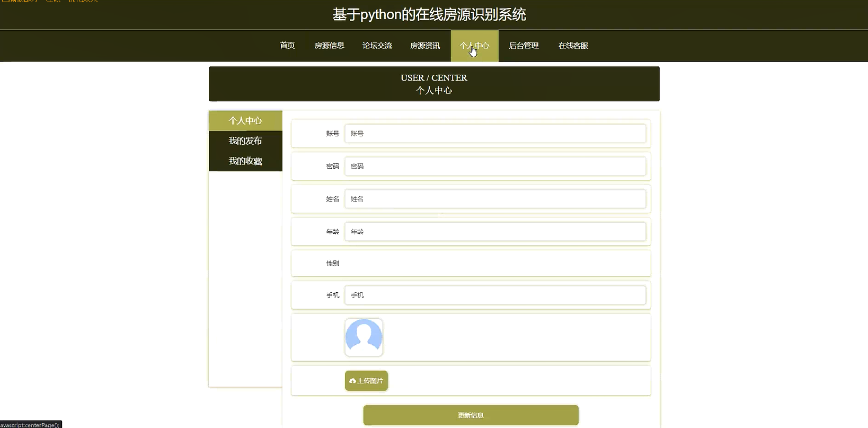Click the 上传图片 upload button
The height and width of the screenshot is (428, 868).
coord(366,381)
